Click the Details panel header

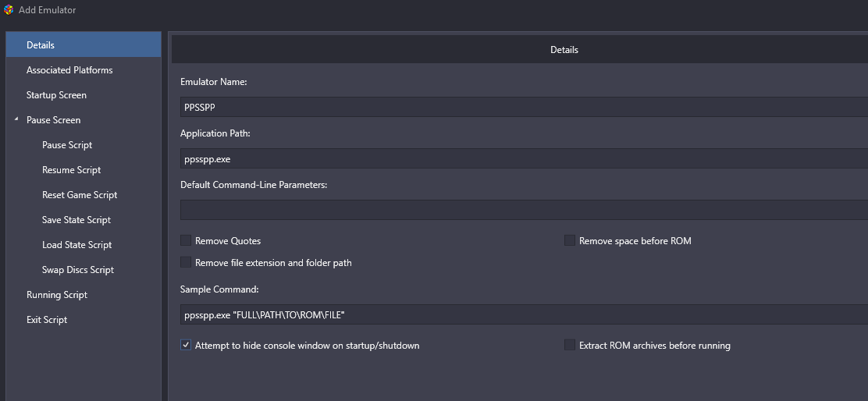520,50
